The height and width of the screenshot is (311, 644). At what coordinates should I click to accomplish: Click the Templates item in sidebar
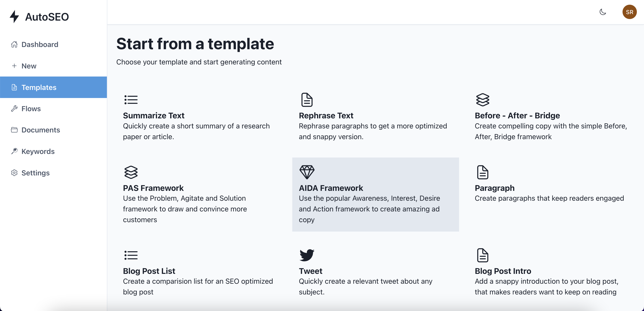pyautogui.click(x=39, y=87)
